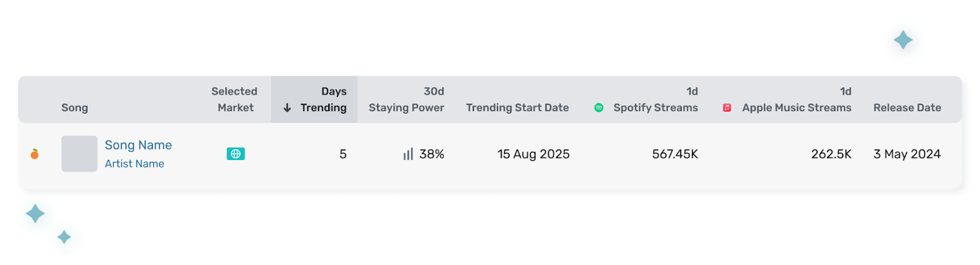Click the red Apple Music logo icon
980x265 pixels.
(x=727, y=108)
